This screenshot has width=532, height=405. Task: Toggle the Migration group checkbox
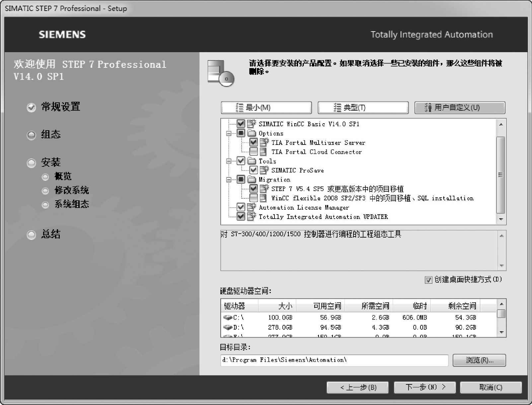coord(241,179)
